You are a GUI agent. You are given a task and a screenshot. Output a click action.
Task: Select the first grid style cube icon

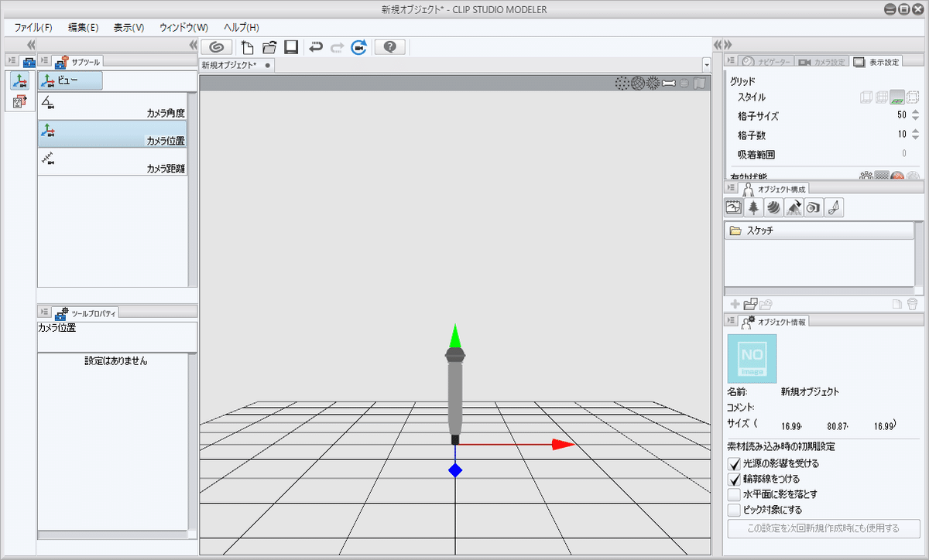pyautogui.click(x=867, y=97)
